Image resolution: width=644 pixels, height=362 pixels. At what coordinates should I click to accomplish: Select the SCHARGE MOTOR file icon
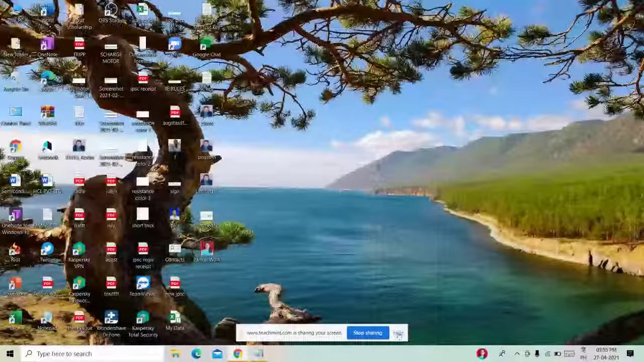point(111,51)
